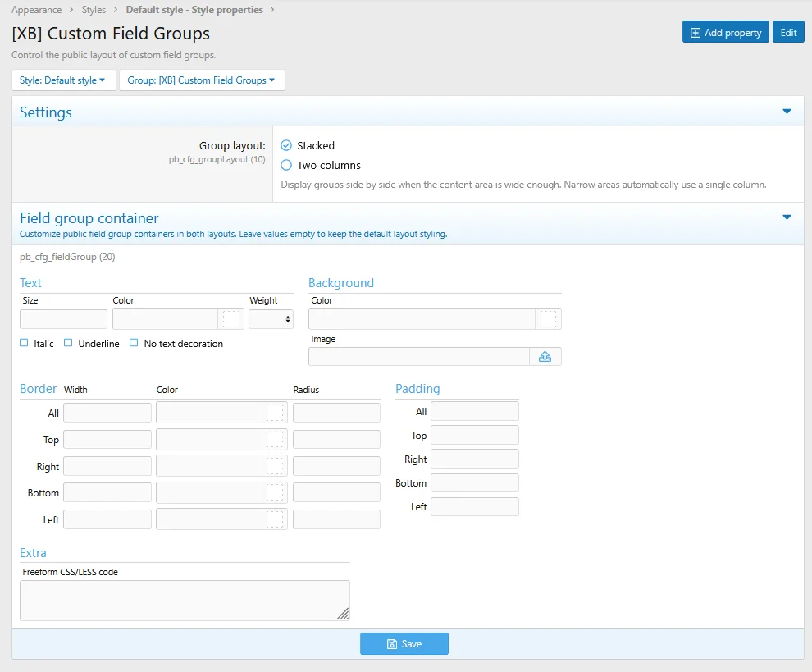Open Default style - Style properties breadcrumb
Image resolution: width=812 pixels, height=672 pixels.
(x=194, y=10)
